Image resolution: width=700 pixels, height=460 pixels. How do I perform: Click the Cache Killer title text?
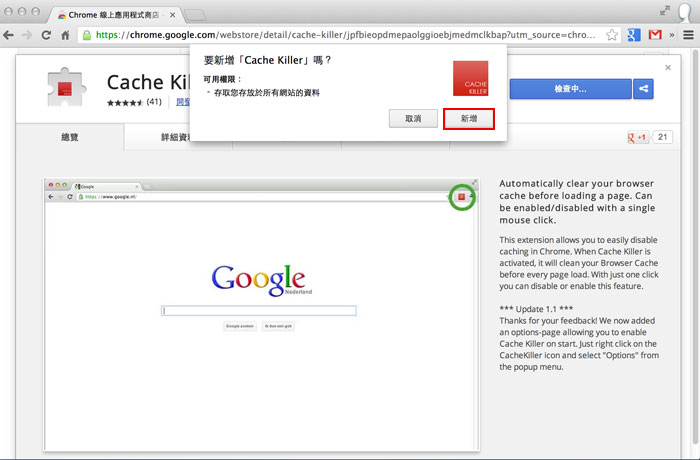[148, 82]
